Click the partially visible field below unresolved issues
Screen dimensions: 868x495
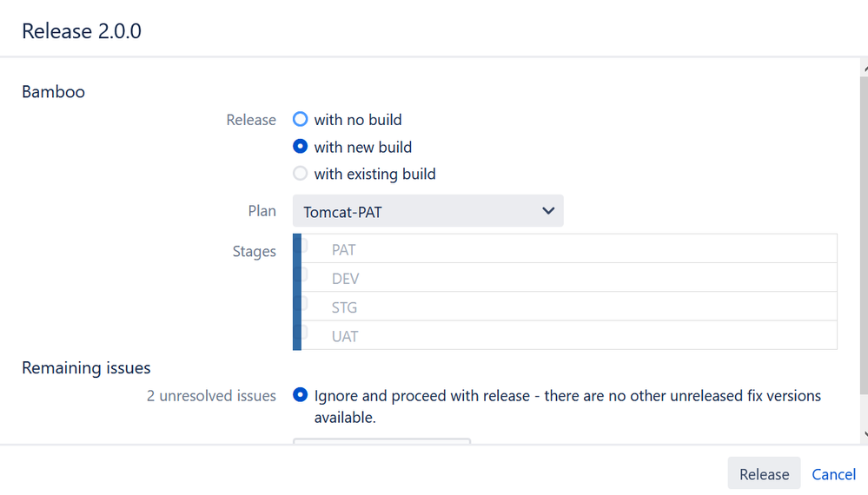click(x=382, y=441)
